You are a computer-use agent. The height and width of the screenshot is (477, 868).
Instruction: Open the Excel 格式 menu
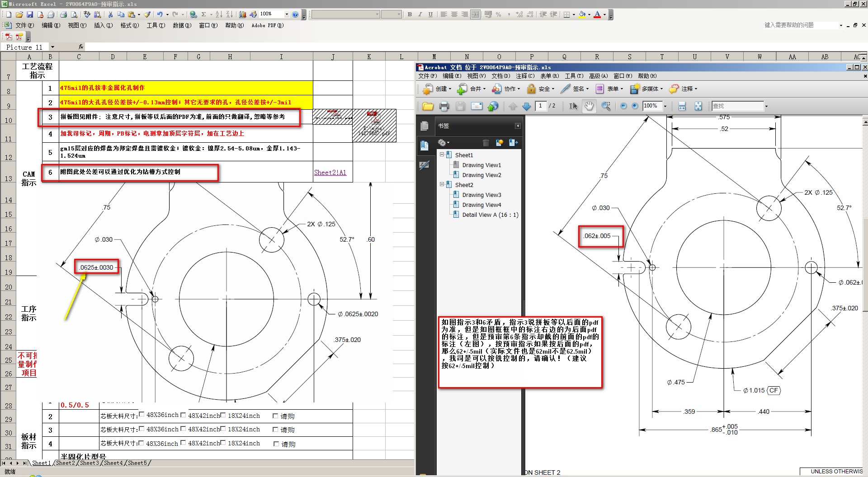[x=129, y=25]
